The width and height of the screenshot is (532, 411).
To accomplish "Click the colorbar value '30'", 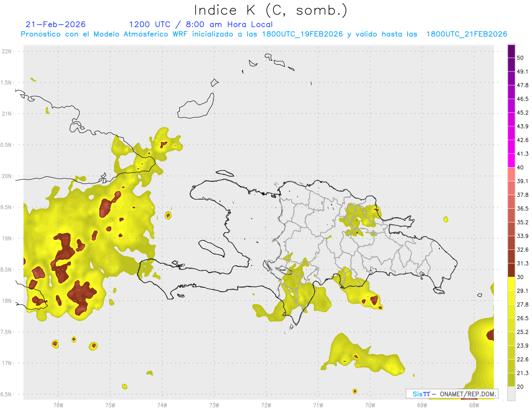I will tap(520, 277).
